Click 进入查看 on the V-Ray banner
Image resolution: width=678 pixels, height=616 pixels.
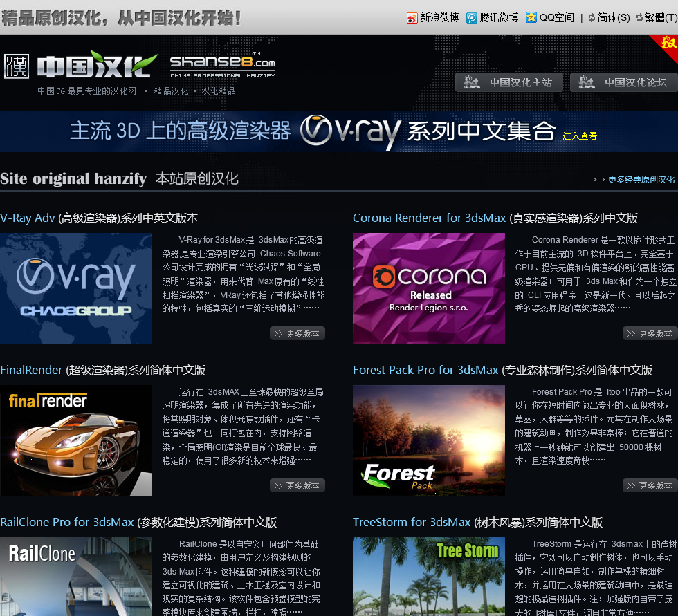[580, 136]
